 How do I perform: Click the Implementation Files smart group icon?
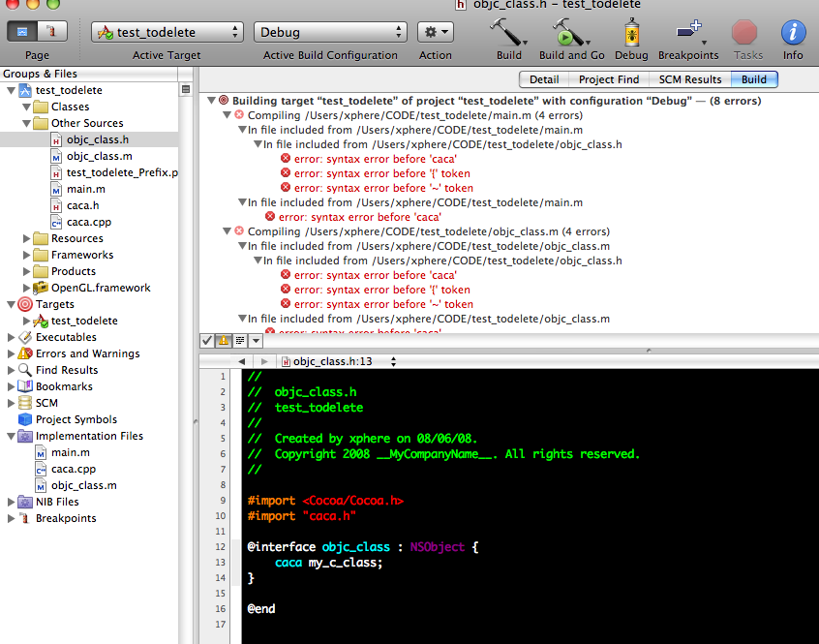(25, 436)
